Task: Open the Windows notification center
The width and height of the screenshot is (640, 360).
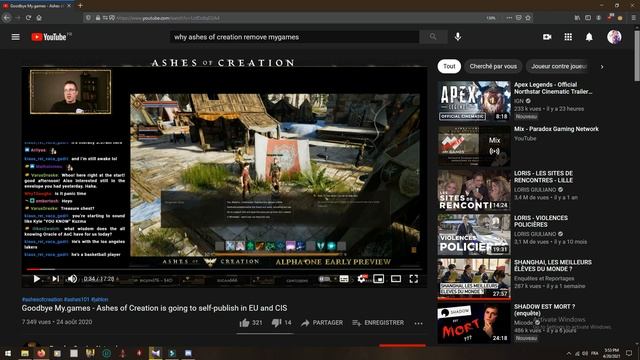Action: pyautogui.click(x=629, y=353)
